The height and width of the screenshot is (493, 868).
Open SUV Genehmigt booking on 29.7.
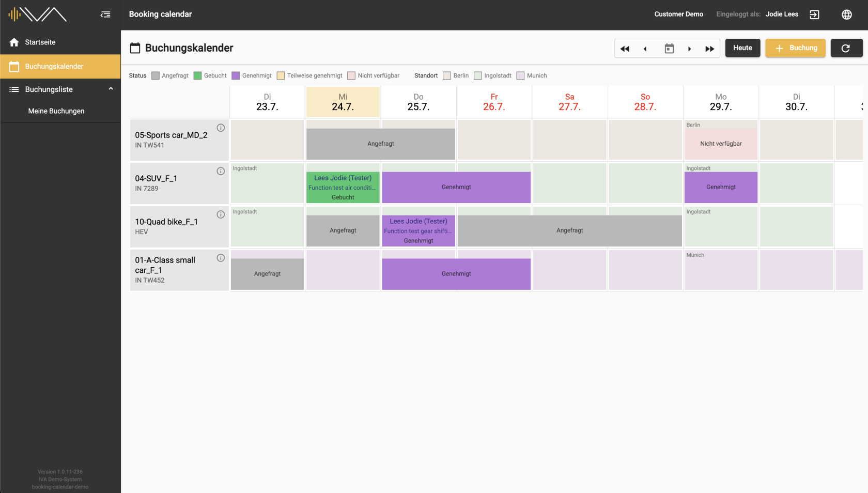coord(721,187)
